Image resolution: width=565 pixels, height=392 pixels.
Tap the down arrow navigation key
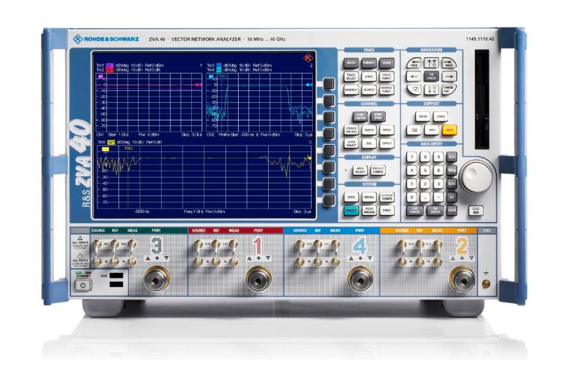pos(431,90)
